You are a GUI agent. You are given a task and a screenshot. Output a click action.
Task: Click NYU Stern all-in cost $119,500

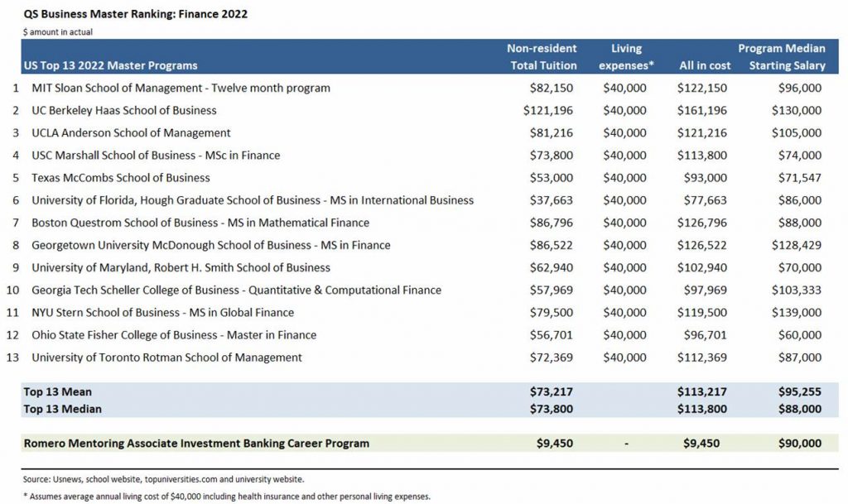(702, 313)
